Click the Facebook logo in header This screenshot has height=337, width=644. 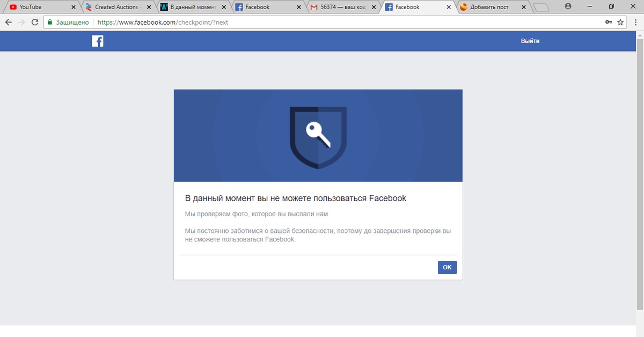click(97, 41)
